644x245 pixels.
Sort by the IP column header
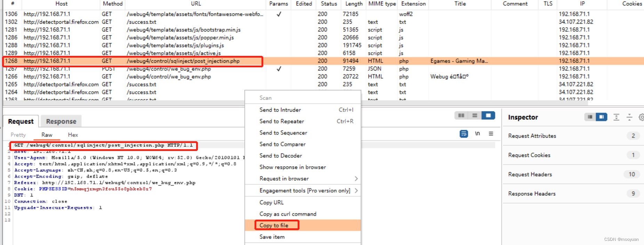click(582, 3)
